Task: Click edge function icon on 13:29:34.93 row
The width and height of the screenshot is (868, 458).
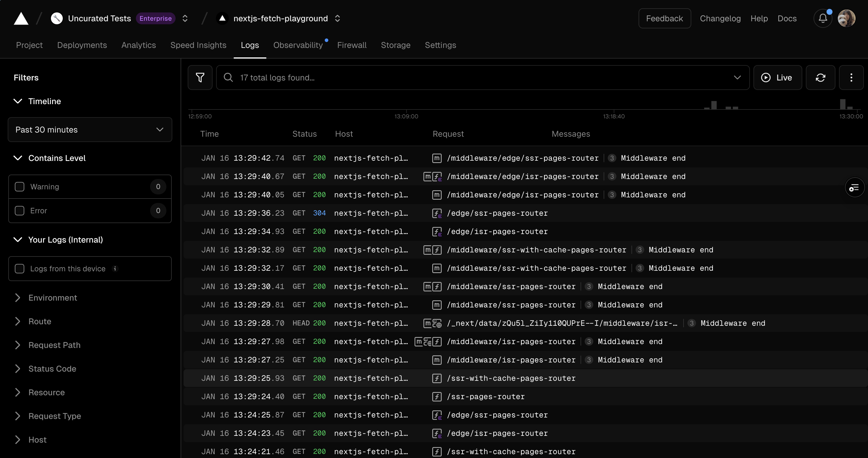Action: 437,231
